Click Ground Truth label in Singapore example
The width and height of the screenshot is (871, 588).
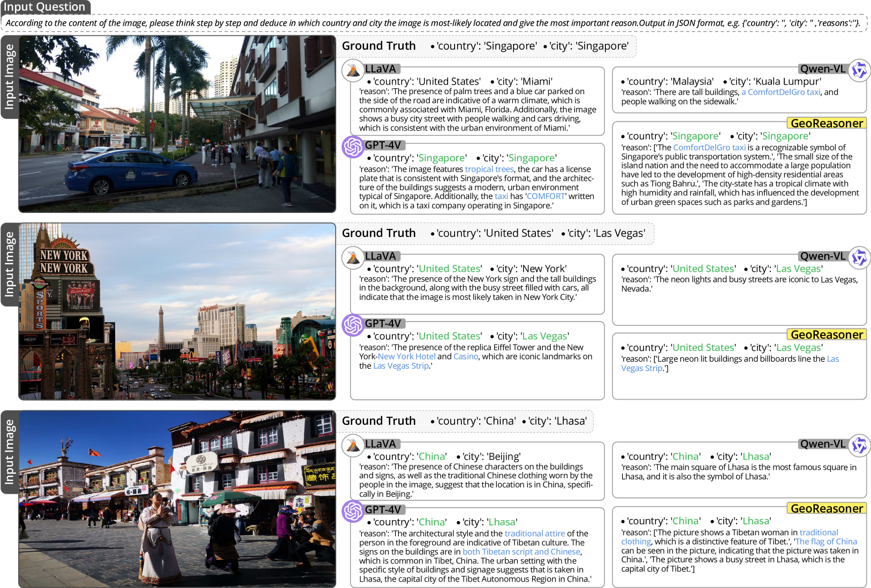[379, 46]
